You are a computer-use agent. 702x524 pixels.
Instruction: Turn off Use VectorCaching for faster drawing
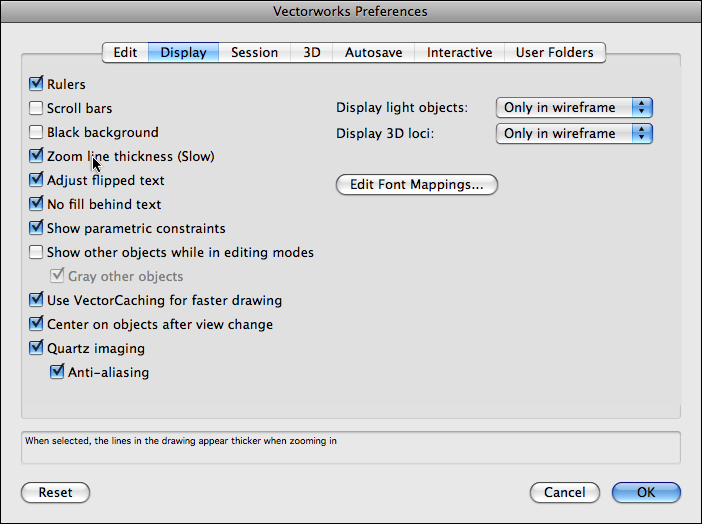37,301
